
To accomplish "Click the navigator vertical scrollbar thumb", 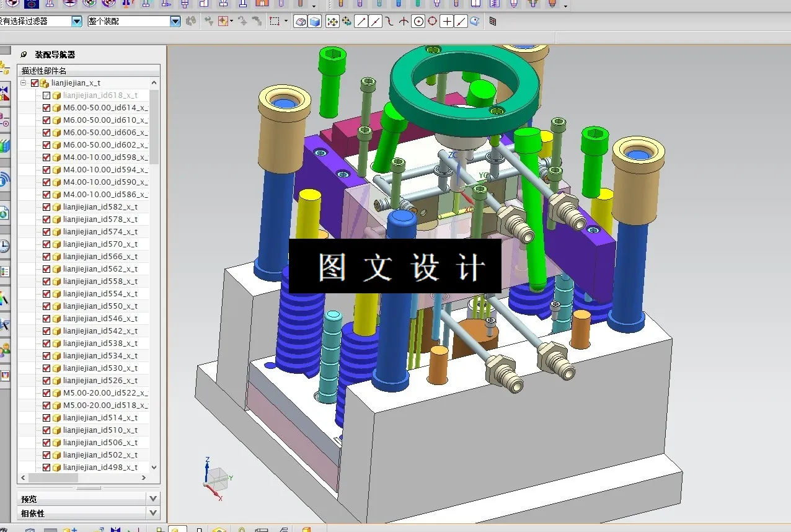I will (x=154, y=127).
